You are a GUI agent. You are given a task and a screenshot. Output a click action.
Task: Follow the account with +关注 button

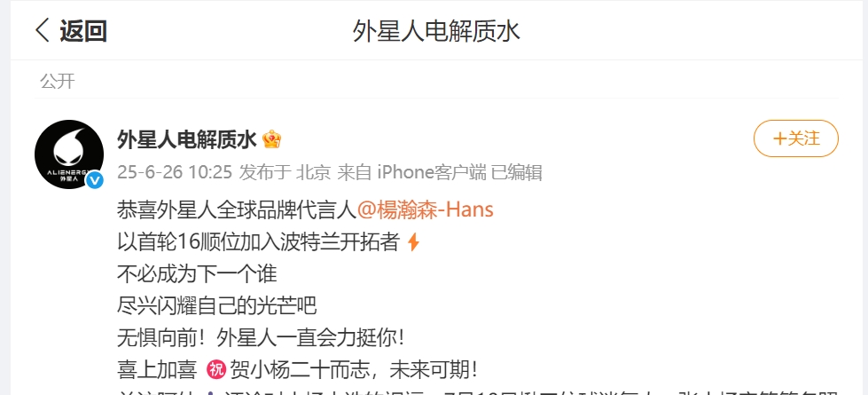(796, 138)
